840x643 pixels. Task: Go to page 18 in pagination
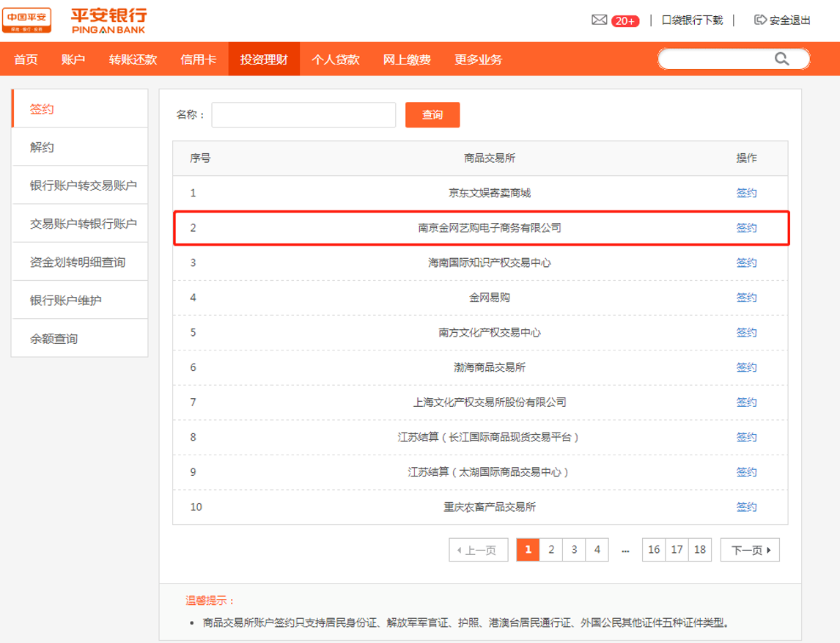(700, 550)
